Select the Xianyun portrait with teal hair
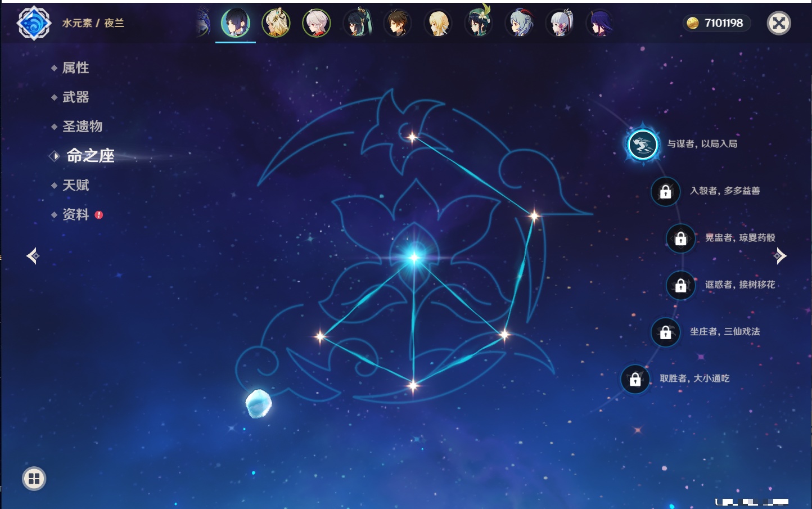 (357, 23)
